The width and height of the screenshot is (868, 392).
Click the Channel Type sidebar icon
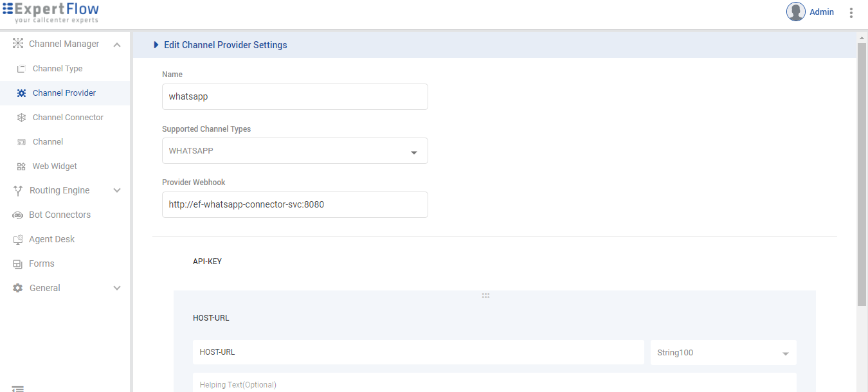(x=21, y=69)
